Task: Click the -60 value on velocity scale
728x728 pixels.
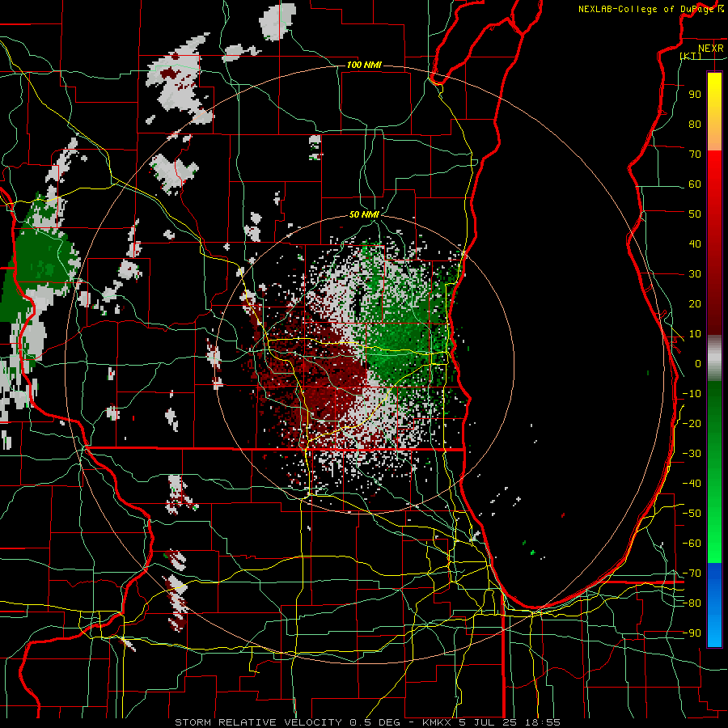Action: tap(692, 544)
